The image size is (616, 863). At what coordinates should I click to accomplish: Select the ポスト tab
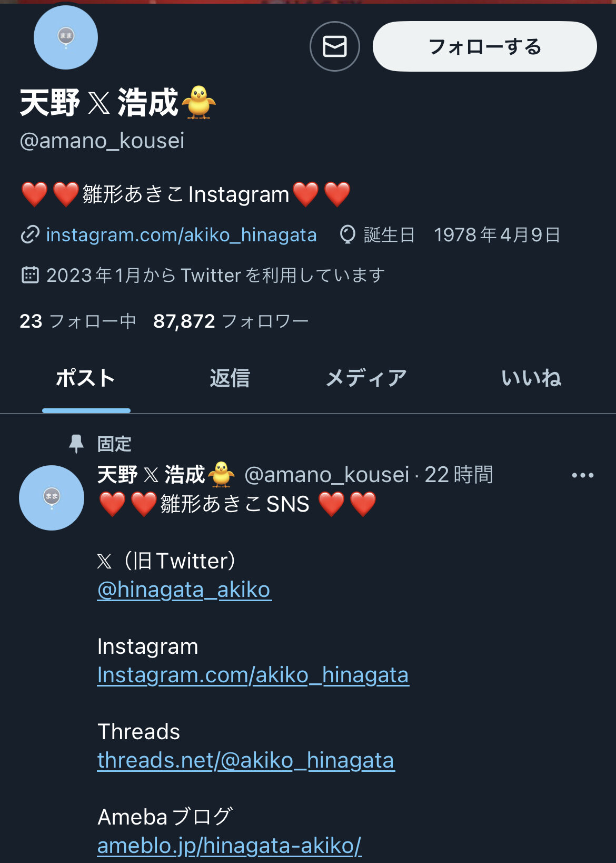(x=85, y=378)
